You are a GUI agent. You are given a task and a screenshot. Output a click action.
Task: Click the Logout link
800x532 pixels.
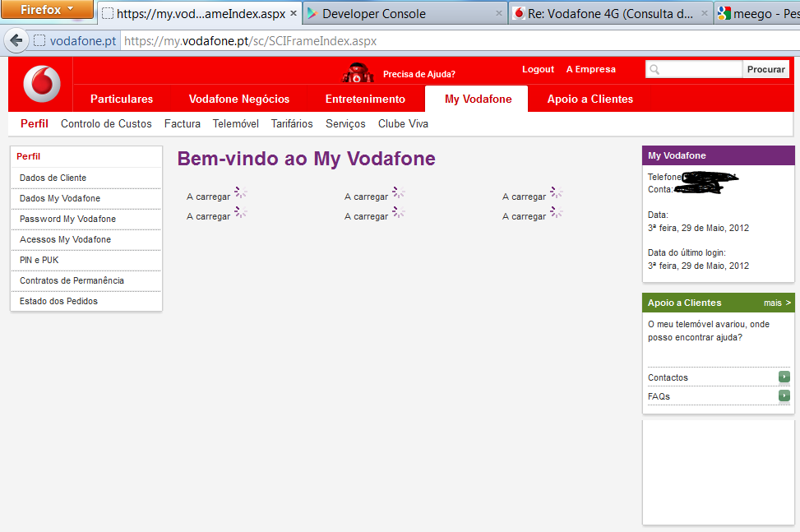(x=538, y=69)
